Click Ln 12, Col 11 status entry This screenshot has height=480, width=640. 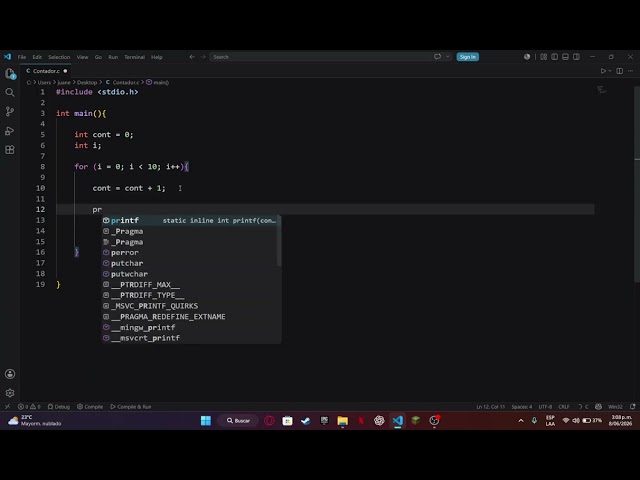click(x=490, y=407)
